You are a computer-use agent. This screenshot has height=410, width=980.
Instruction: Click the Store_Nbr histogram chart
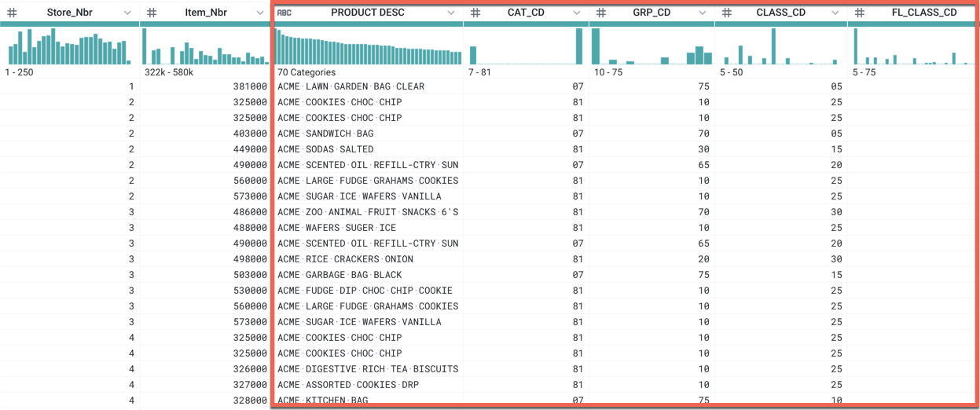69,47
